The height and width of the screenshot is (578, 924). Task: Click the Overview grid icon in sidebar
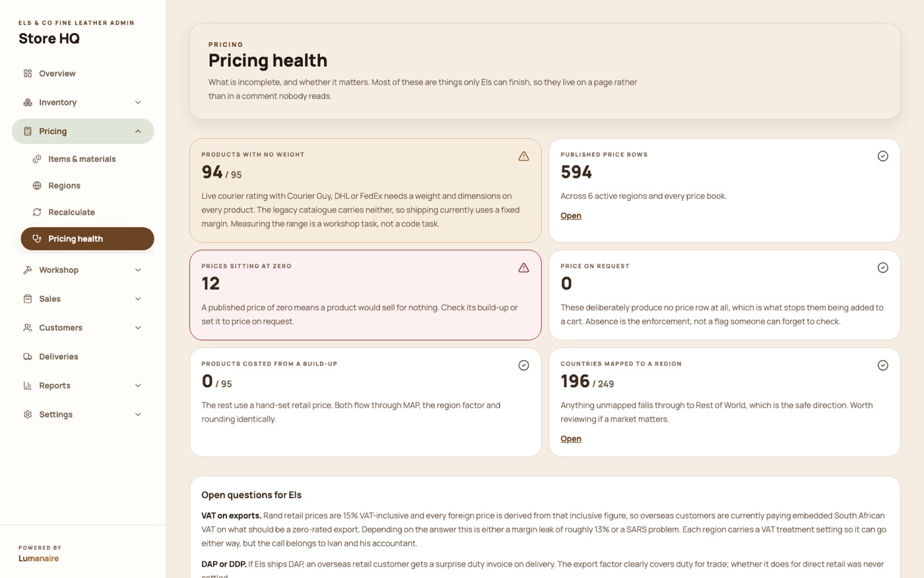tap(28, 73)
